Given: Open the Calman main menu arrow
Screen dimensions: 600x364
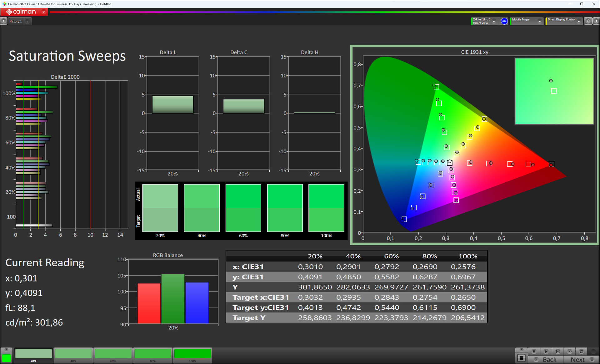Looking at the screenshot, I should [44, 12].
